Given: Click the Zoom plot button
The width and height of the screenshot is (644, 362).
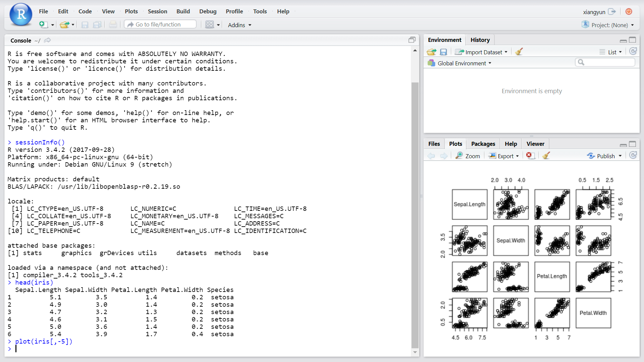Looking at the screenshot, I should pos(468,156).
